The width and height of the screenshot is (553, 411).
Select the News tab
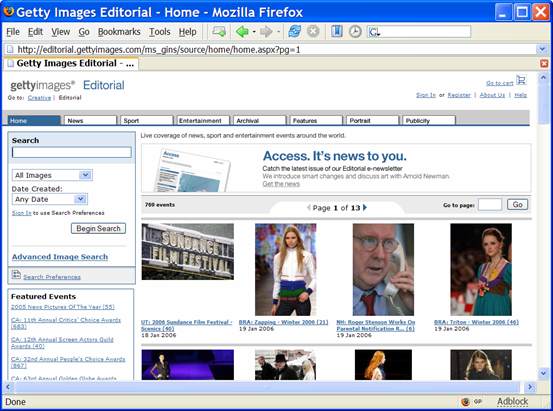[90, 120]
